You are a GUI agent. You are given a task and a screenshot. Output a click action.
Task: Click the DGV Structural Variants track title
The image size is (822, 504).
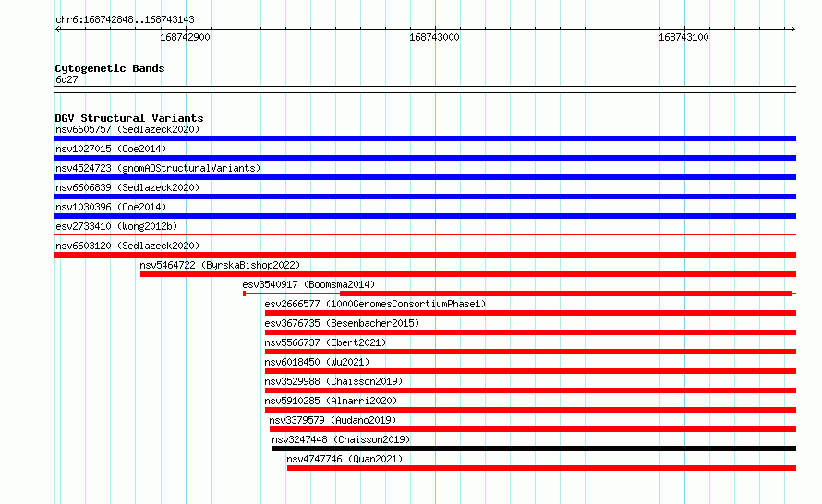point(129,118)
